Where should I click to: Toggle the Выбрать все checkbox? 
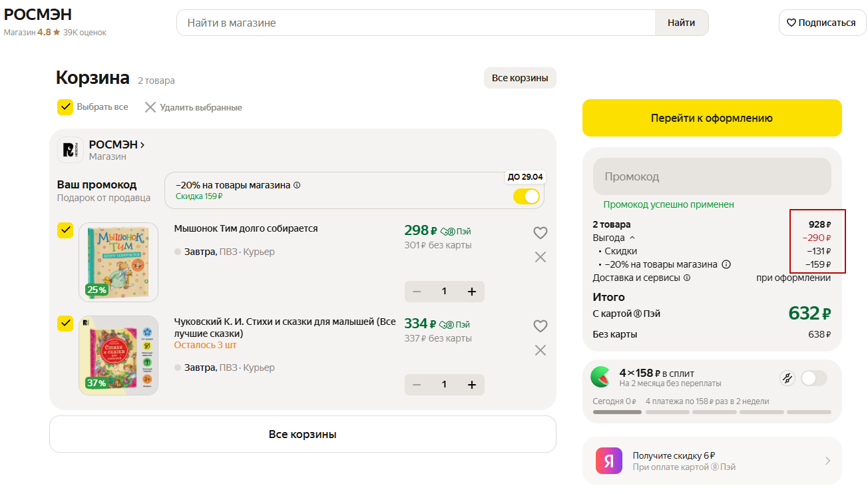pyautogui.click(x=65, y=107)
